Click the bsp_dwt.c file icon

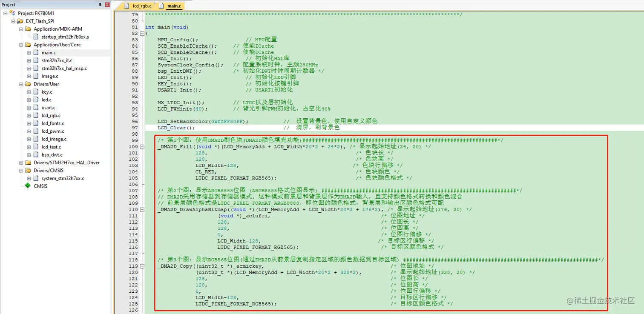[36, 155]
